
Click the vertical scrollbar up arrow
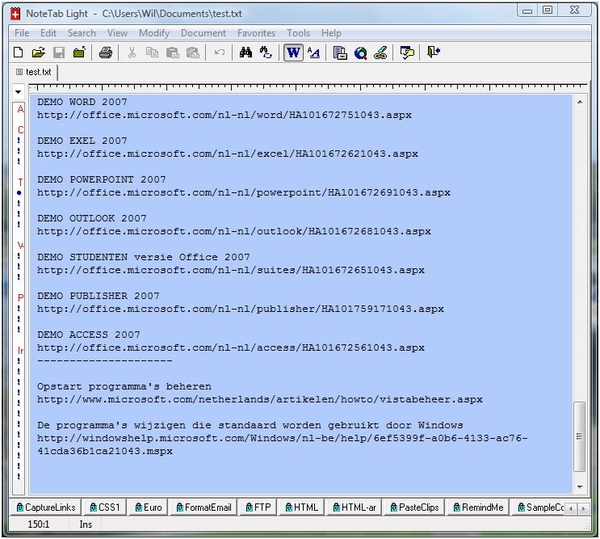click(x=580, y=102)
